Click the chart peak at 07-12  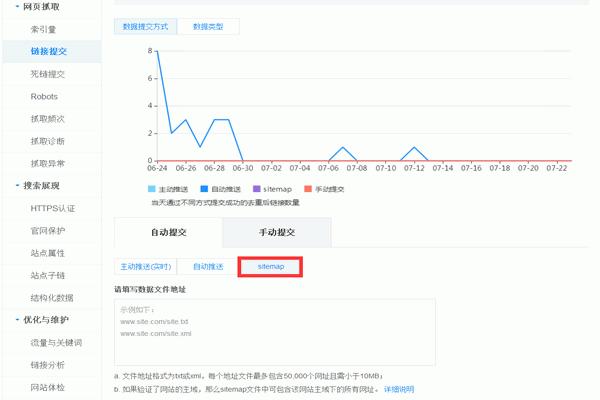click(414, 147)
